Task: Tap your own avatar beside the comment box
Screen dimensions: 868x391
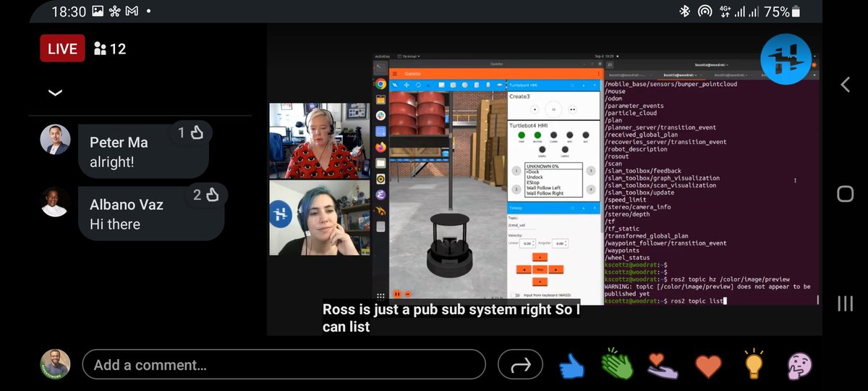Action: tap(55, 364)
